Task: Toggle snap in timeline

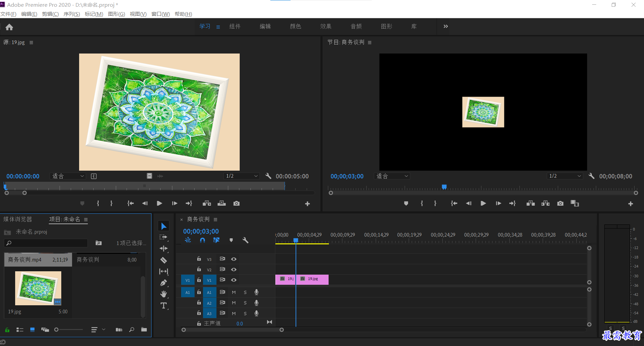Action: (202, 240)
